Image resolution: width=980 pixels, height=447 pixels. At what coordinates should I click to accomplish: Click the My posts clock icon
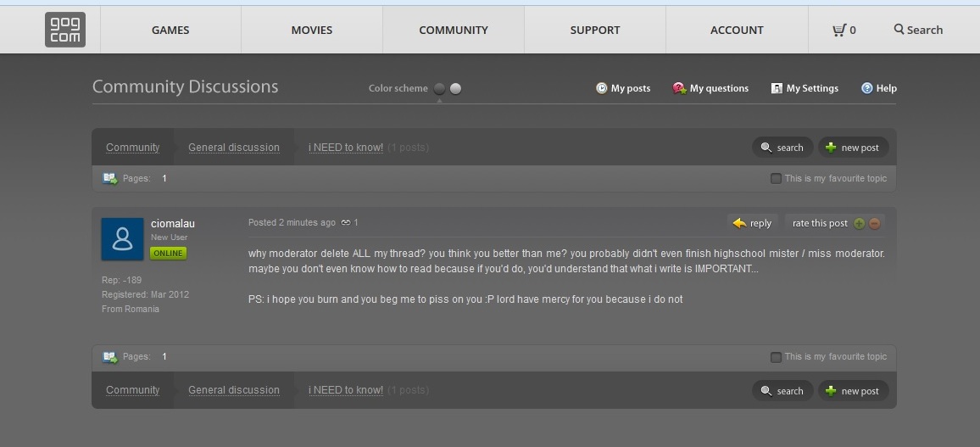coord(601,88)
